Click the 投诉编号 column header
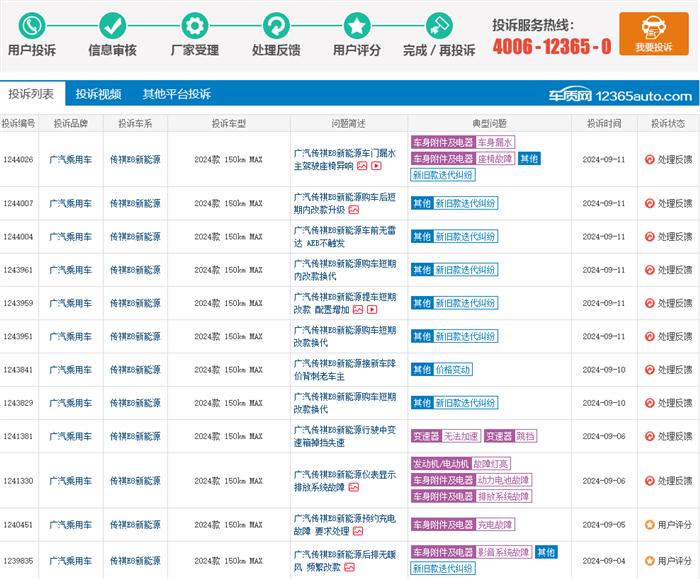700x579 pixels. click(x=18, y=123)
